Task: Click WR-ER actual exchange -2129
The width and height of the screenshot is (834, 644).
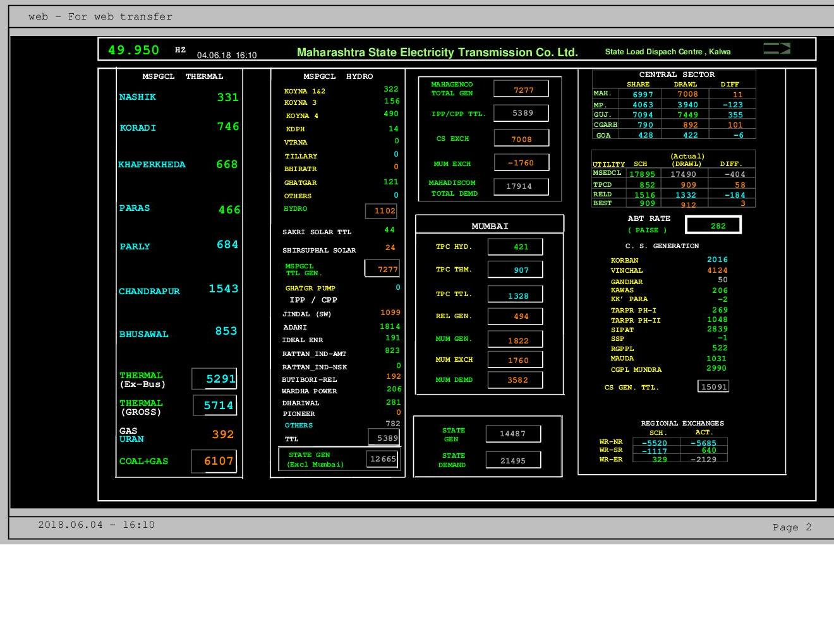Action: pyautogui.click(x=703, y=459)
